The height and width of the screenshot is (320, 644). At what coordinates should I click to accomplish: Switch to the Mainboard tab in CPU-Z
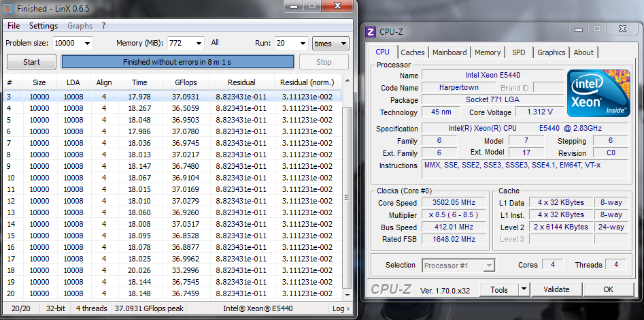point(450,52)
